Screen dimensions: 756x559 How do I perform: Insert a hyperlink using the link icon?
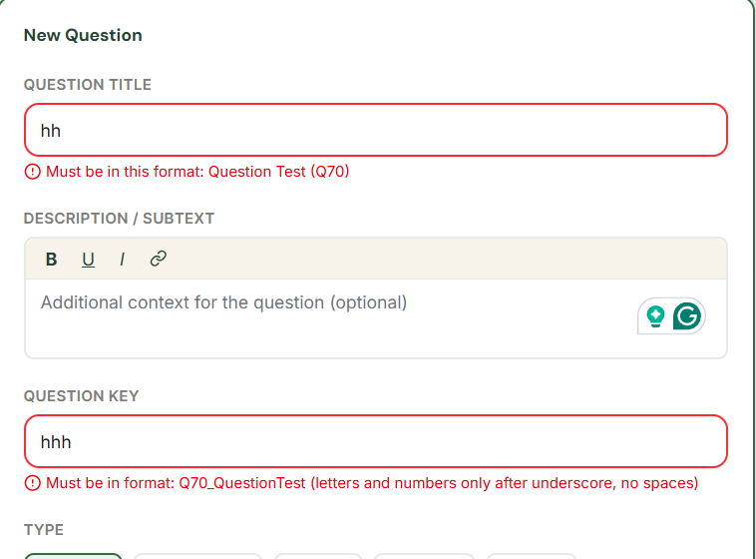pyautogui.click(x=158, y=260)
